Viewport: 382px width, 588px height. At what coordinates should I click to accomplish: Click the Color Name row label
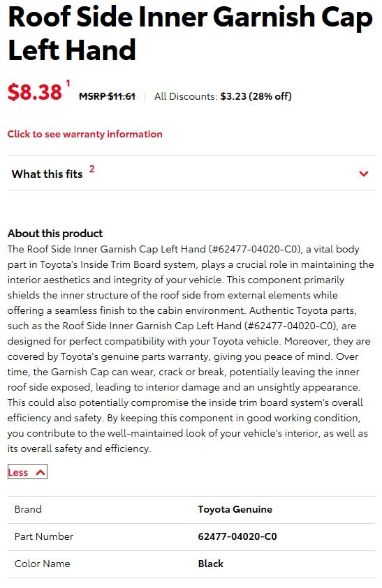point(43,564)
